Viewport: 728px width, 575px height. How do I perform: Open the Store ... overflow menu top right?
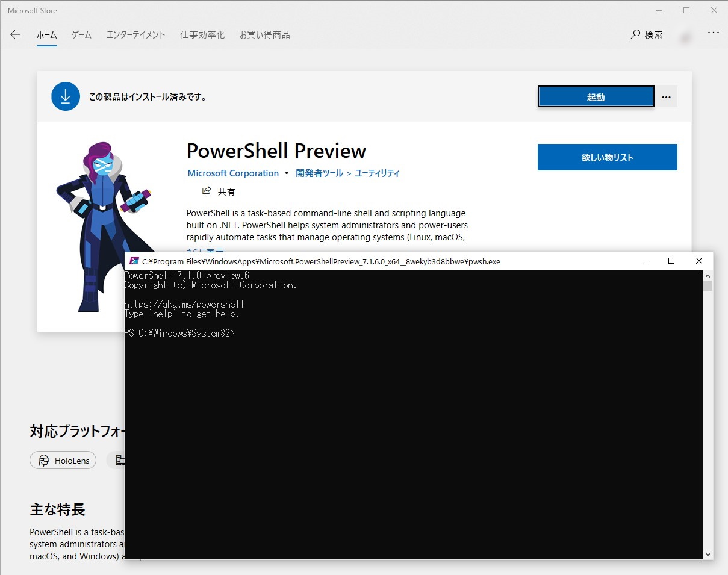[714, 33]
